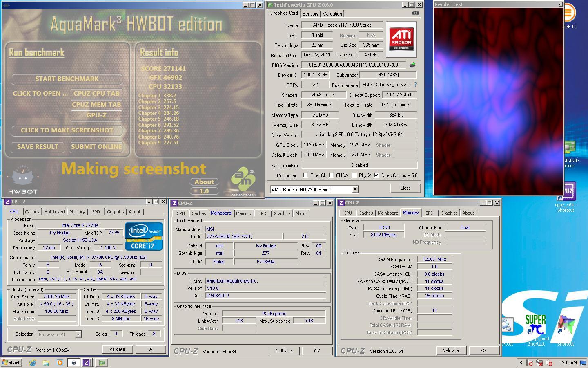Toggle the OpenCL checkbox in GPU-Z
The height and width of the screenshot is (368, 588).
pyautogui.click(x=305, y=175)
